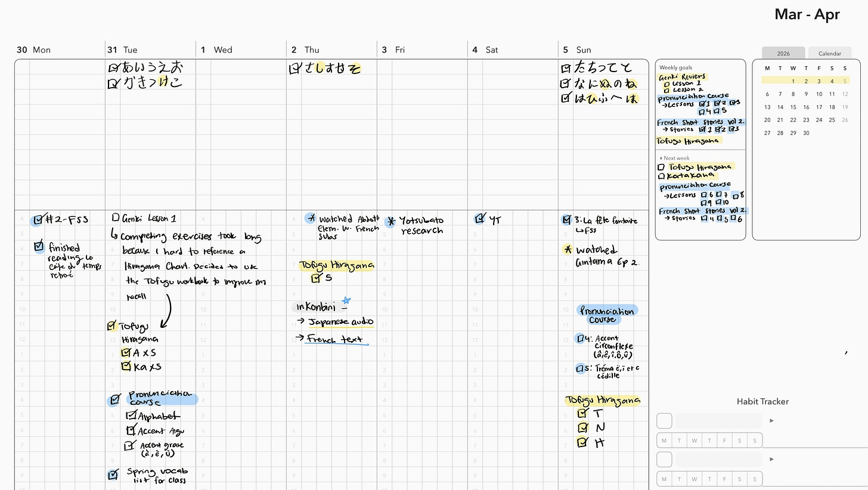Select the 2026 tab

point(783,52)
